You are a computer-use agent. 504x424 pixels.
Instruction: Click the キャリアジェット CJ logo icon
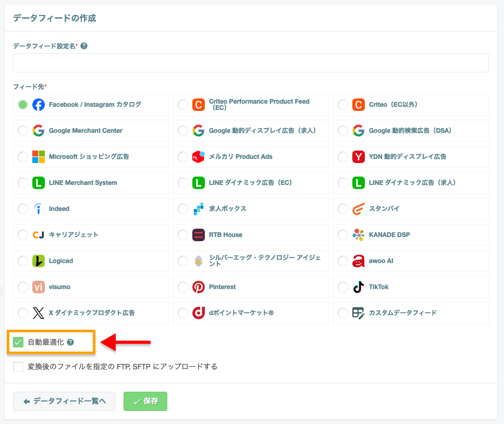tap(39, 235)
